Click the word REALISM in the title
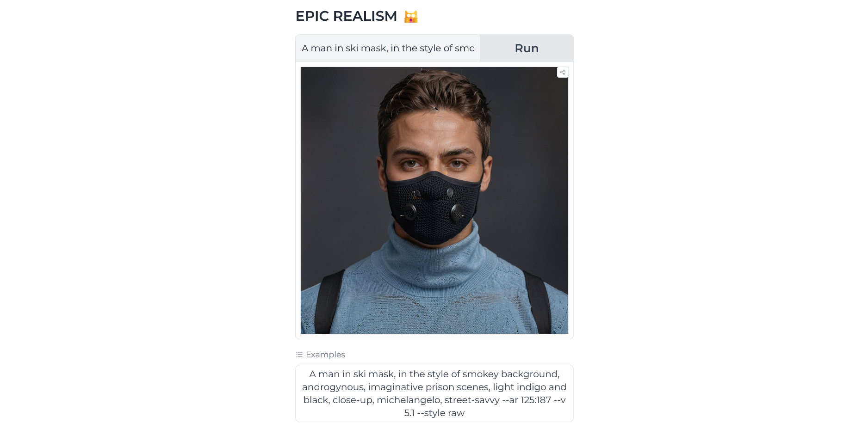The width and height of the screenshot is (868, 423). (x=365, y=16)
